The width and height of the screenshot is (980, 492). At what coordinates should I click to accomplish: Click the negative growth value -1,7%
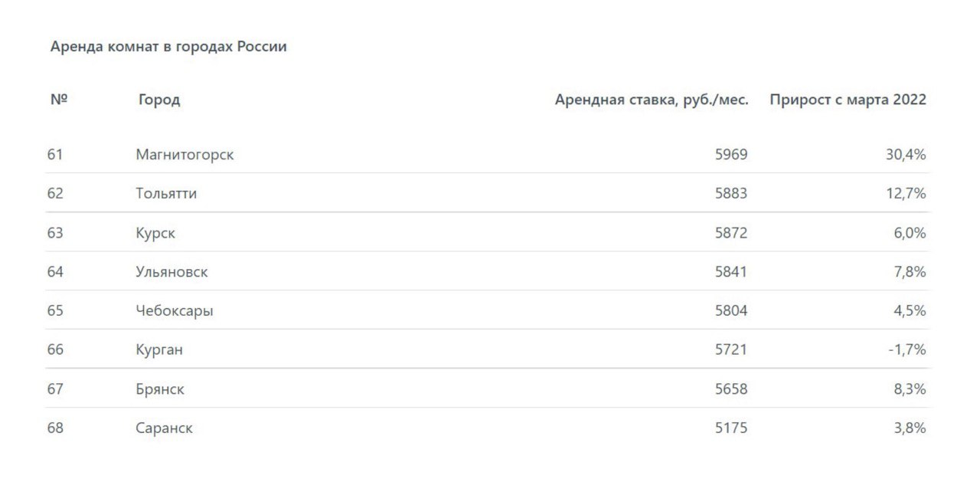(907, 350)
